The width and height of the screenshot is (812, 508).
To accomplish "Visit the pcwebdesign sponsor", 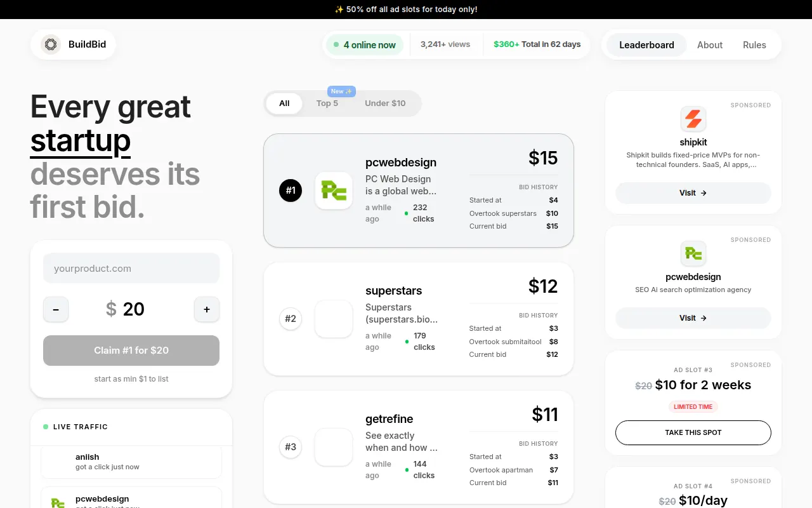I will [693, 318].
